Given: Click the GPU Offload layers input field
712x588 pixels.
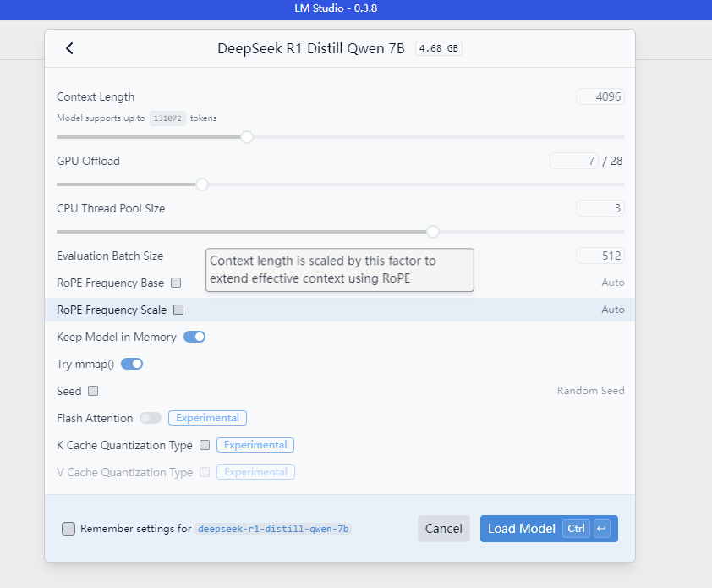Looking at the screenshot, I should click(574, 161).
